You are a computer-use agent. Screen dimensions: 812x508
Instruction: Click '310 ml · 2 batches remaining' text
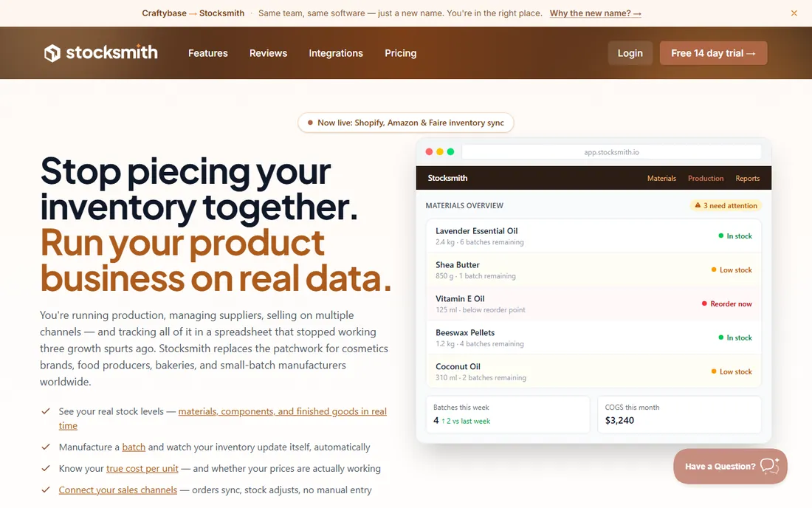(x=481, y=377)
